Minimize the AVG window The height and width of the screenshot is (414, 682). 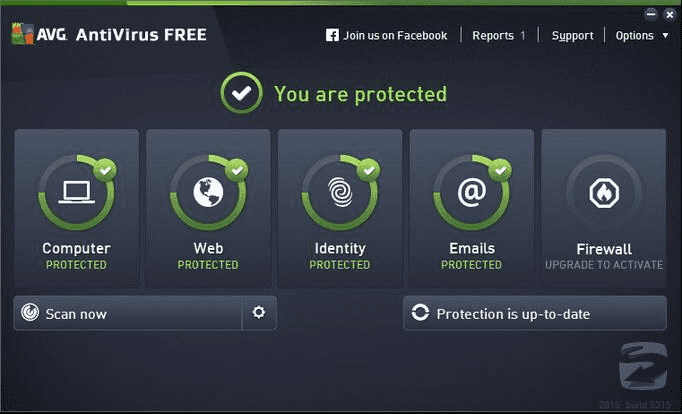651,14
